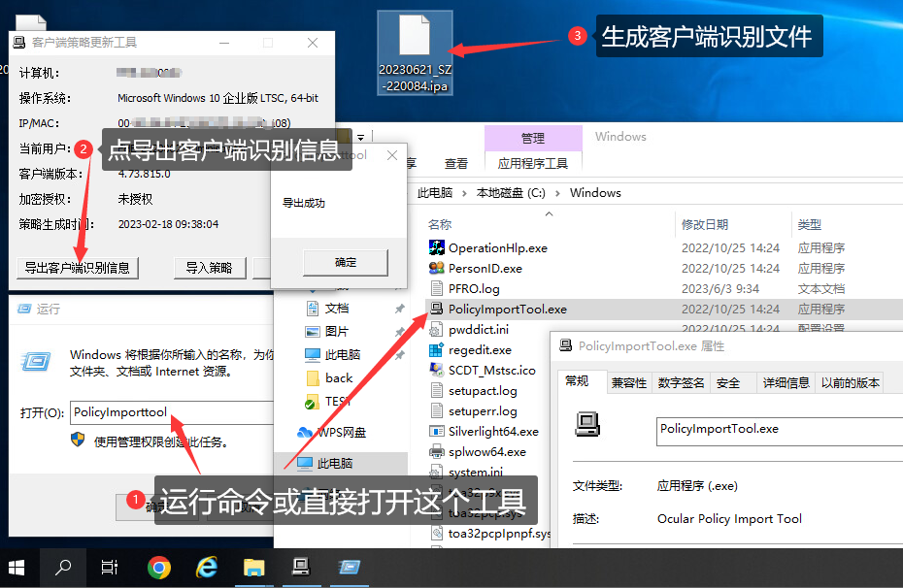Switch to policy tool taskbar icon
This screenshot has height=588, width=903.
[301, 568]
